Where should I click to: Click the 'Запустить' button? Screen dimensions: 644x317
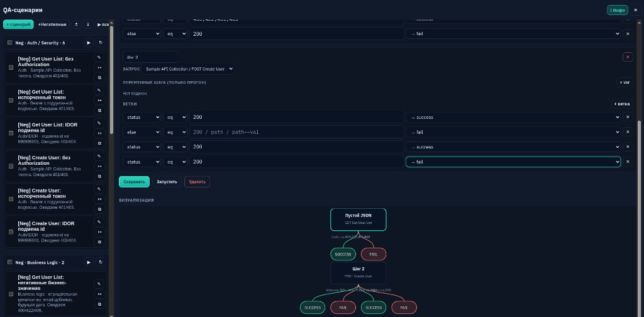[167, 182]
